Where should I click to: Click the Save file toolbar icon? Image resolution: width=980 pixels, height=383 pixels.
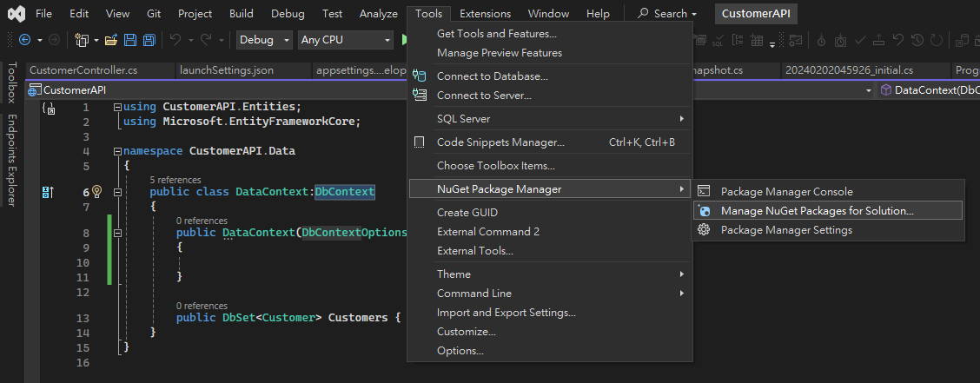click(130, 40)
